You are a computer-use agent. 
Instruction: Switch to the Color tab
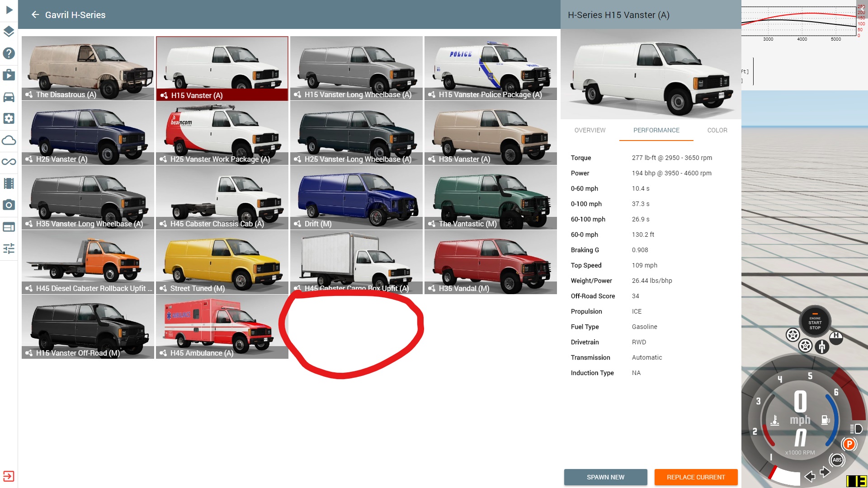(717, 130)
